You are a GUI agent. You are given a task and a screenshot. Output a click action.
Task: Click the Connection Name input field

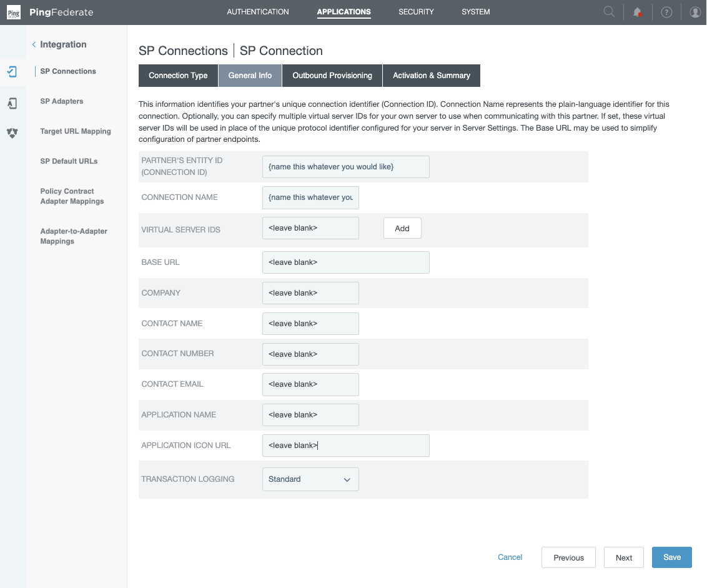coord(310,197)
